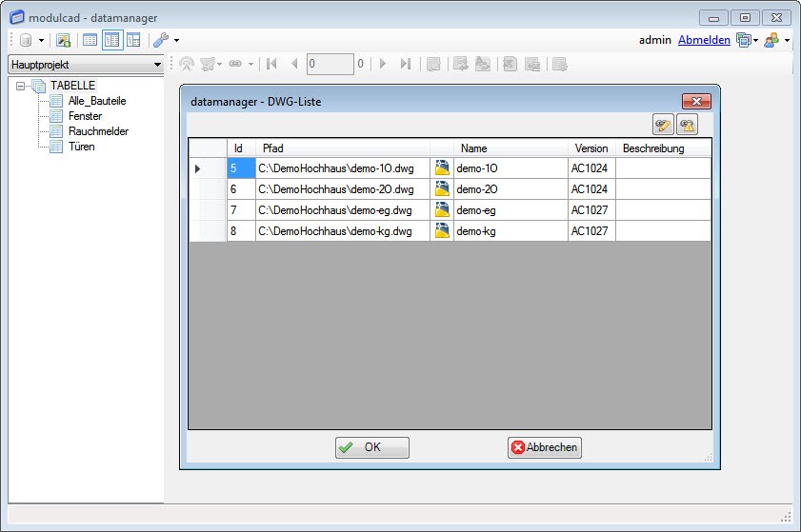Click the add image/drawing toolbar icon
This screenshot has width=801, height=532.
[64, 40]
